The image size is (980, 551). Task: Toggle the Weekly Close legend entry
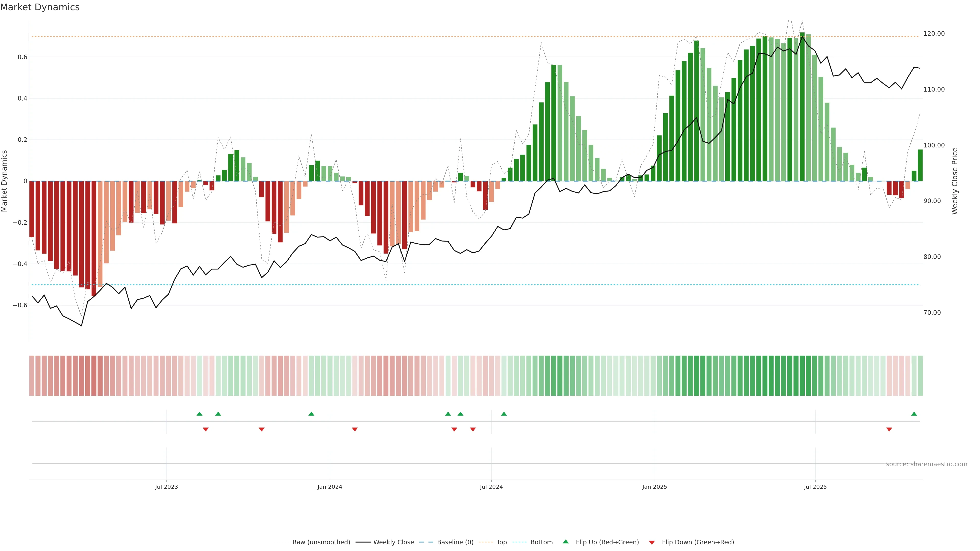393,542
